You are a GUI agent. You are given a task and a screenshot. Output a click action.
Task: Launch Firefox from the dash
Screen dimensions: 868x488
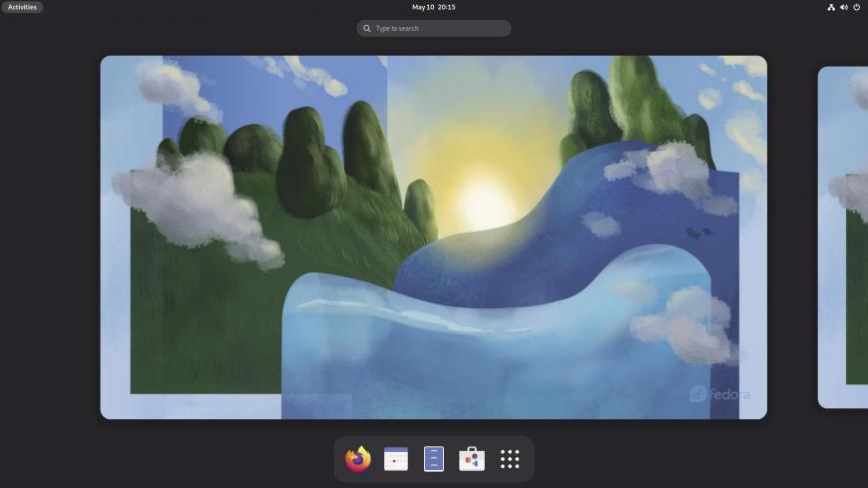(357, 459)
